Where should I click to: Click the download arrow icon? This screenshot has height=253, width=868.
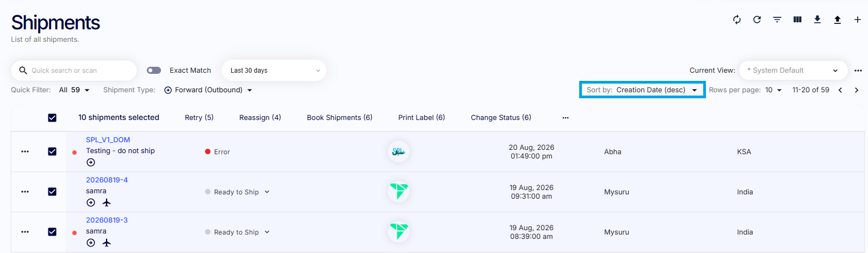tap(817, 20)
